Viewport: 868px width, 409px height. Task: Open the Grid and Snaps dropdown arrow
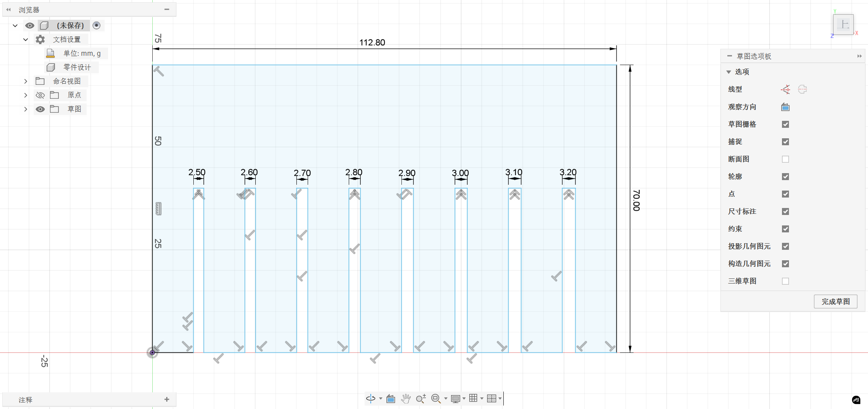pos(482,399)
